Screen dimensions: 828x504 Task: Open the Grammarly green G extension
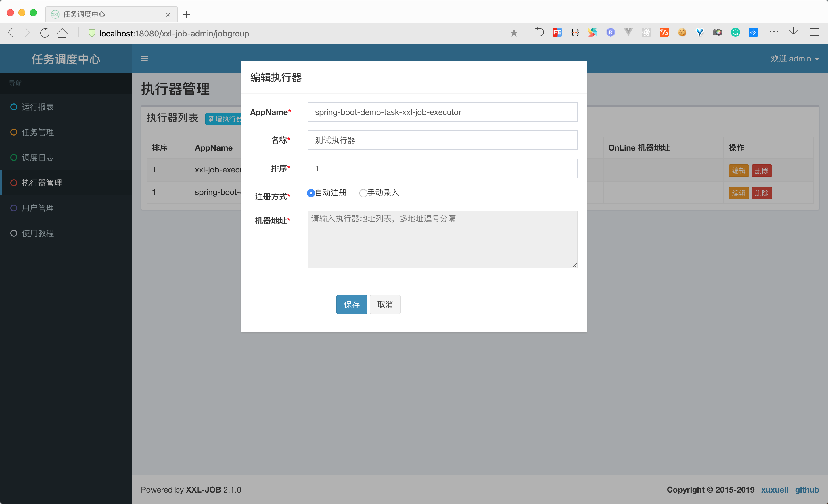[x=735, y=32]
